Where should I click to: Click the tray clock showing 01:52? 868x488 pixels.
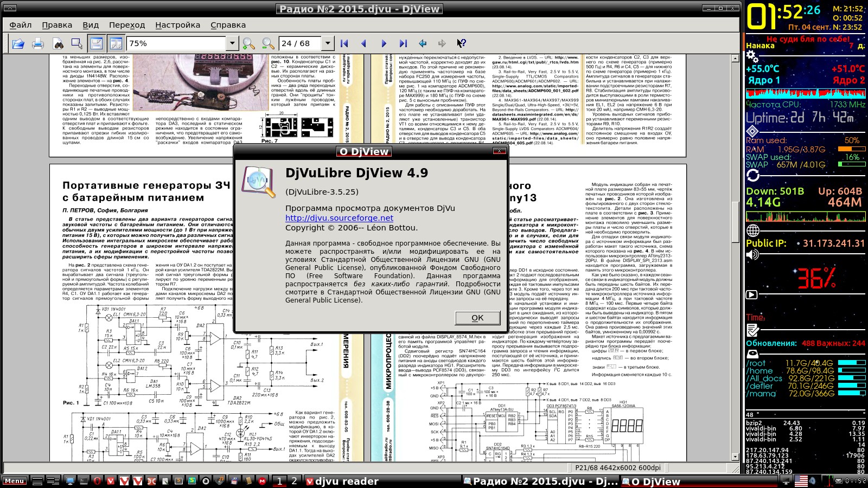tap(856, 480)
